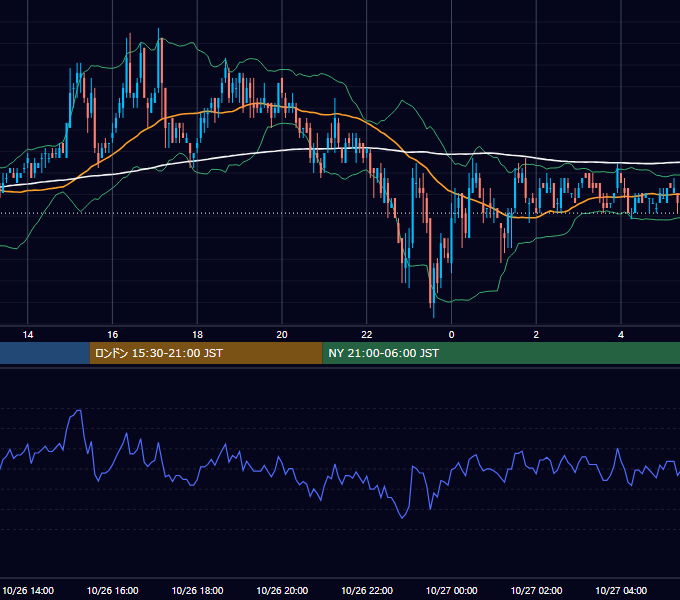The width and height of the screenshot is (680, 600).
Task: Select the NY 21:00-06:00 JST session bar
Action: click(501, 353)
